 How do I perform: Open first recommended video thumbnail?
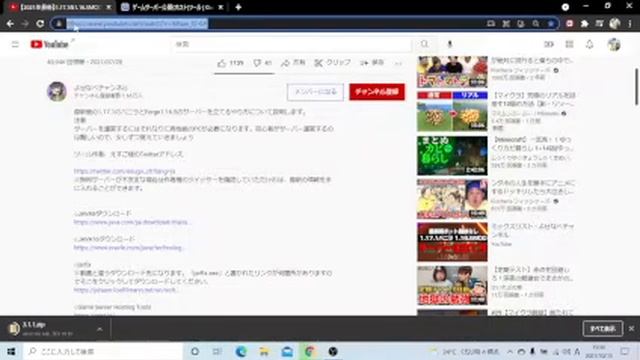[x=452, y=72]
